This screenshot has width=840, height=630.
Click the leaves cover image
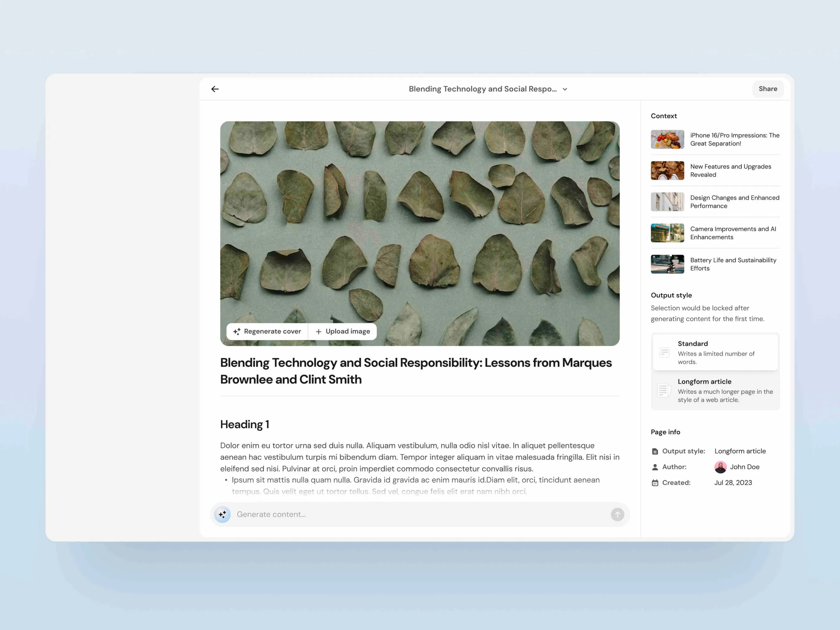tap(420, 234)
